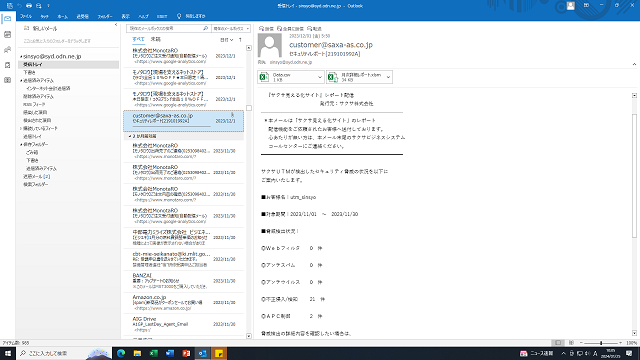The height and width of the screenshot is (360, 640).
Task: Toggle the sort order arrow next to the date sort
Action: pyautogui.click(x=240, y=40)
